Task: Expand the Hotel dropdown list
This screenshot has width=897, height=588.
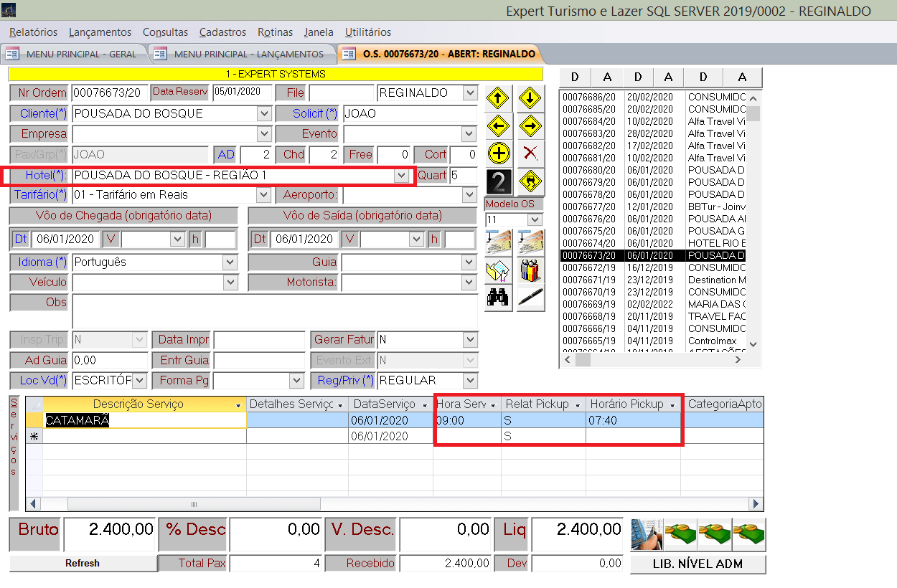Action: click(x=400, y=176)
